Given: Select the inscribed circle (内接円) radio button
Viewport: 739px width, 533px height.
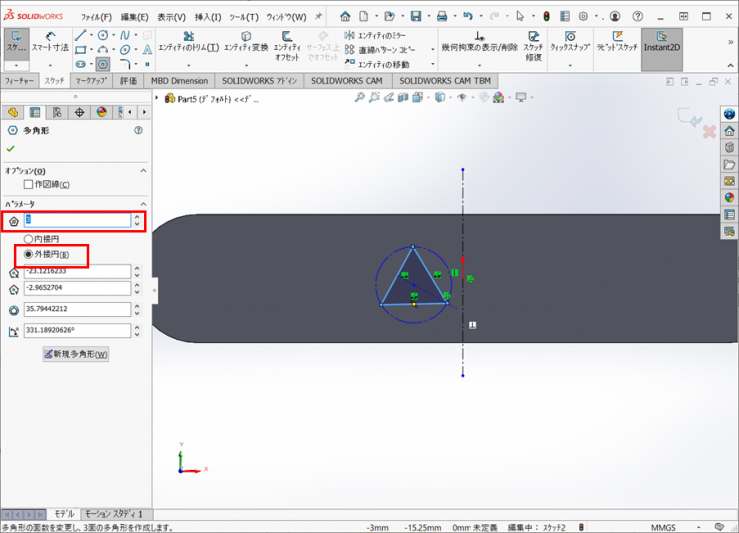Looking at the screenshot, I should coord(29,240).
